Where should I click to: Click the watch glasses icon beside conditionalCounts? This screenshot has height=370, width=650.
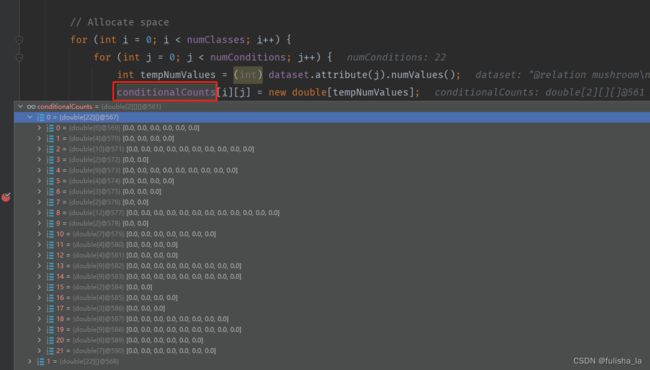31,107
